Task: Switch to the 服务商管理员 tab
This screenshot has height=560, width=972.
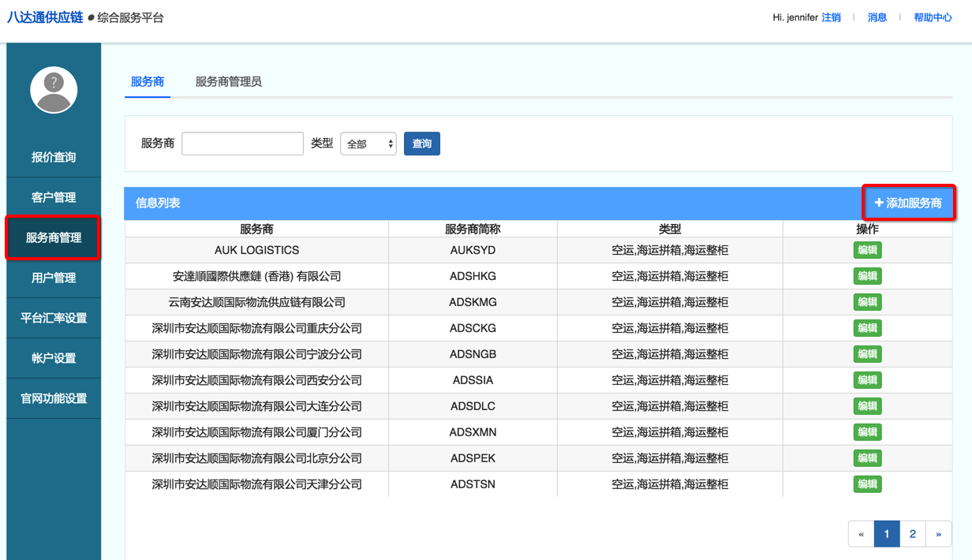Action: coord(228,81)
